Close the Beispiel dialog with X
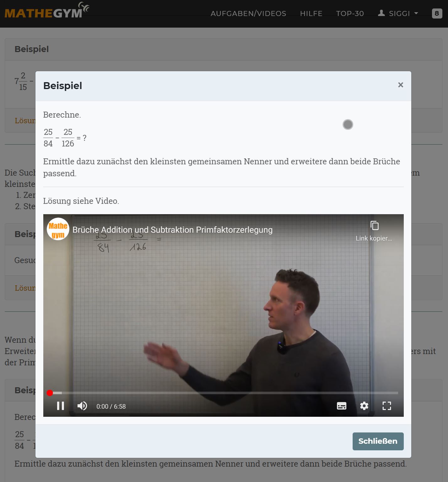The width and height of the screenshot is (448, 482). click(401, 85)
